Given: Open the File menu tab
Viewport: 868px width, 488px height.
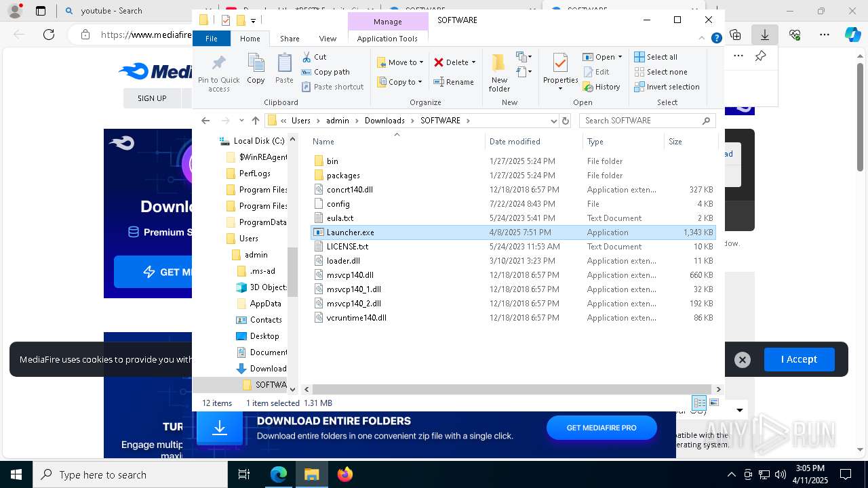Looking at the screenshot, I should click(x=212, y=39).
